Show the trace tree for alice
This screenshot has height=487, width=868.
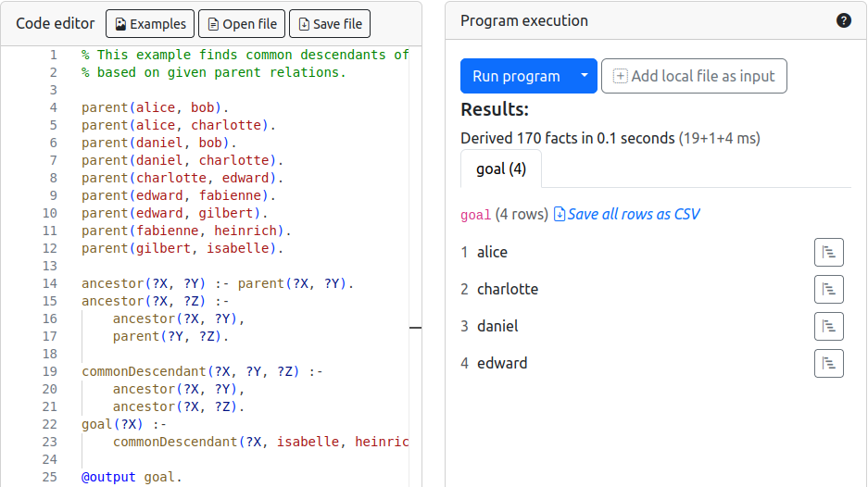pos(829,253)
